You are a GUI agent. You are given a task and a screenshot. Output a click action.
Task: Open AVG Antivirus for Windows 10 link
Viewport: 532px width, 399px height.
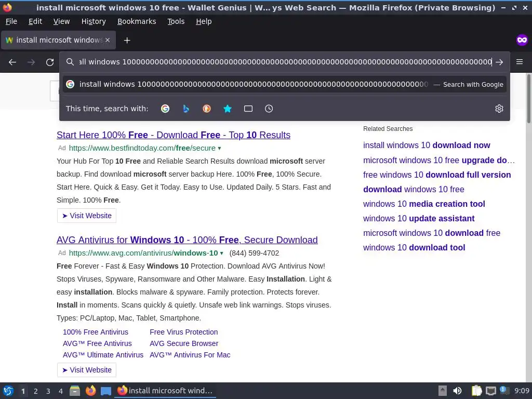tap(187, 240)
